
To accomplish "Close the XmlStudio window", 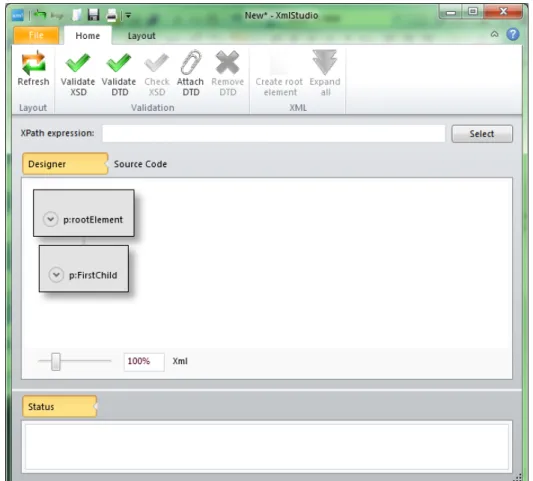I will coord(503,12).
